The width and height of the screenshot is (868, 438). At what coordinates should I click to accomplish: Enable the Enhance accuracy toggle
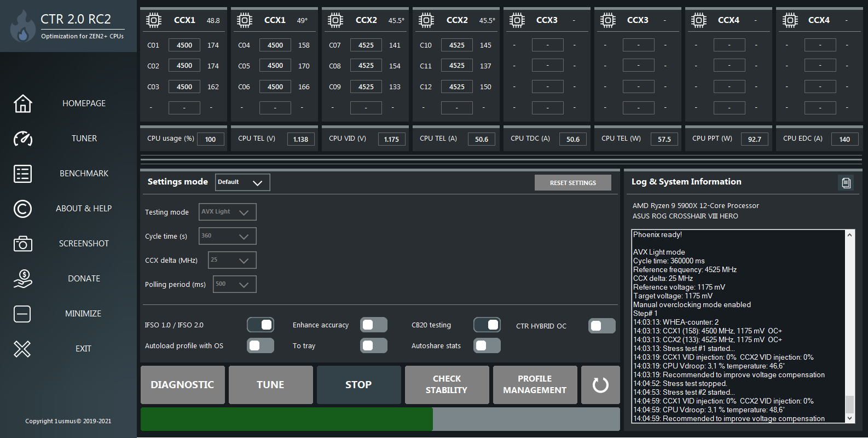[374, 325]
